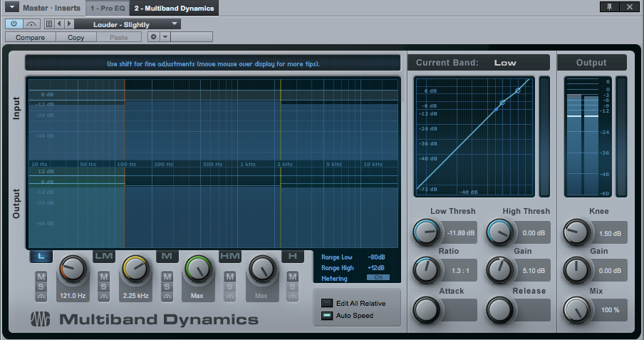Toggle the Auto Speed checkbox
This screenshot has width=644, height=340.
coord(327,315)
